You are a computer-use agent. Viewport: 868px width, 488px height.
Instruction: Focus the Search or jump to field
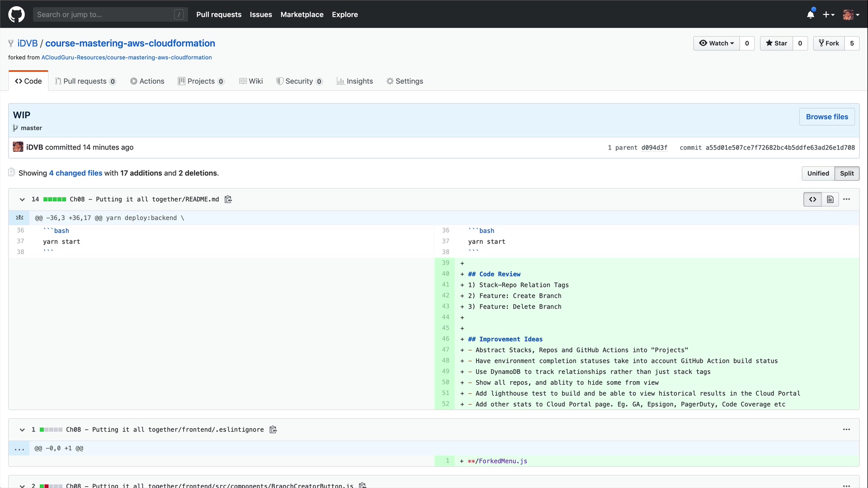tap(104, 14)
